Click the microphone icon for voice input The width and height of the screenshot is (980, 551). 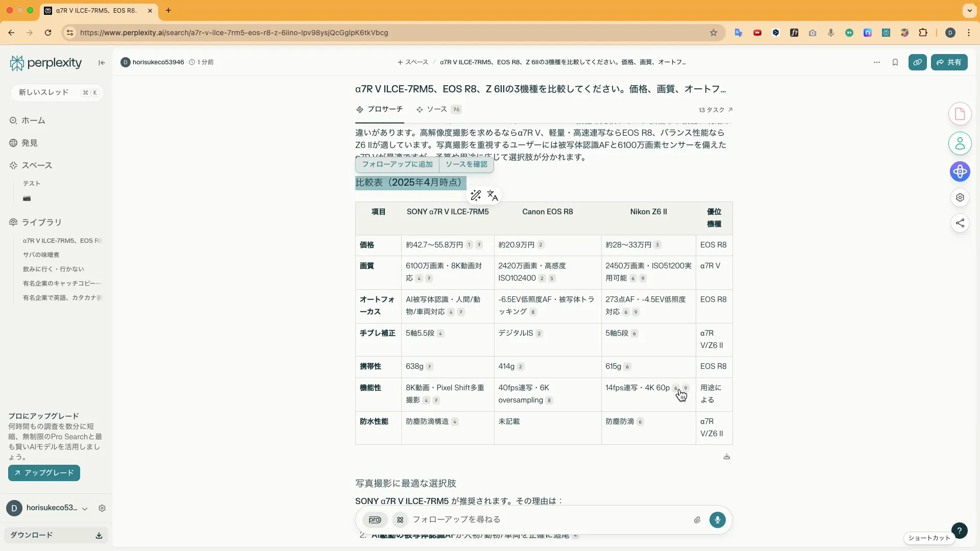pyautogui.click(x=718, y=519)
